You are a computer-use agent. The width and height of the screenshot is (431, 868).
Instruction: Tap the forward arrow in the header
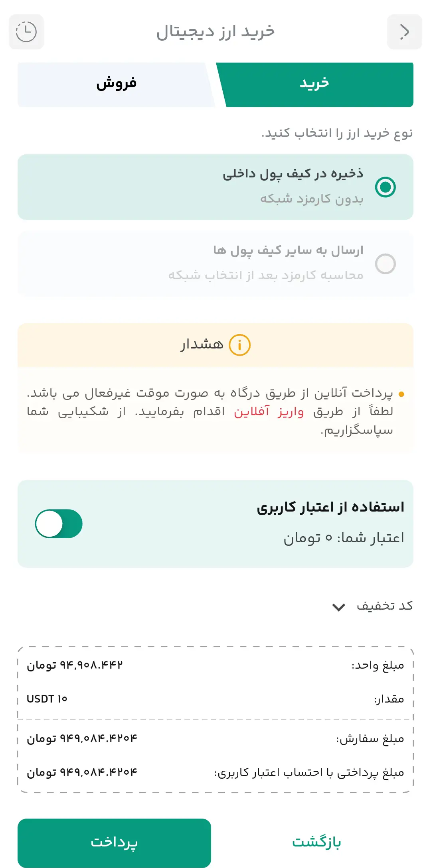tap(404, 32)
